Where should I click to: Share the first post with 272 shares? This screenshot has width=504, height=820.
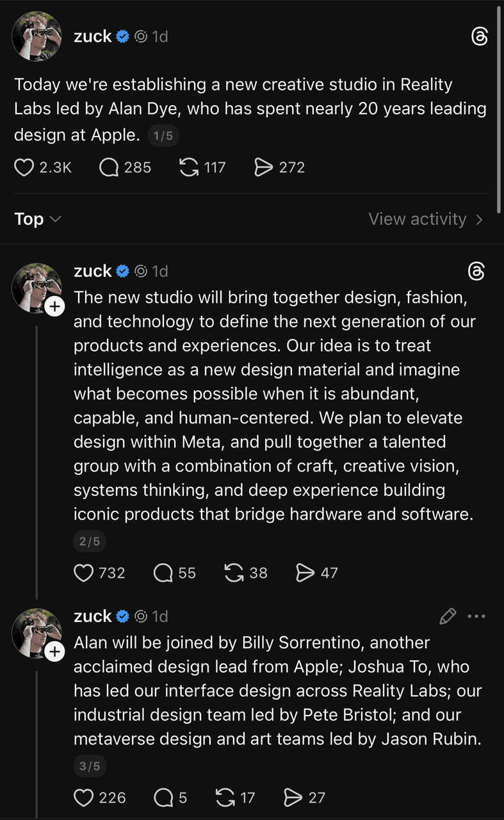pos(263,168)
